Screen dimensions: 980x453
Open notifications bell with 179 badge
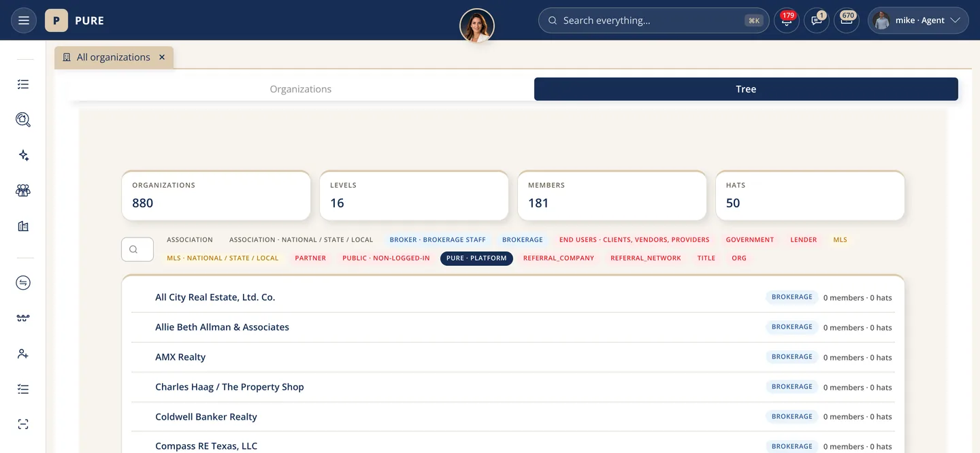coord(786,20)
